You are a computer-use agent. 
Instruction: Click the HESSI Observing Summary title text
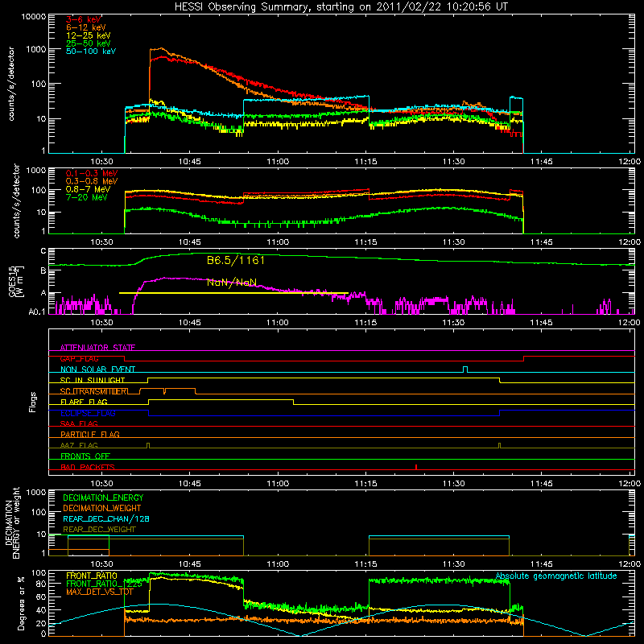pyautogui.click(x=341, y=7)
